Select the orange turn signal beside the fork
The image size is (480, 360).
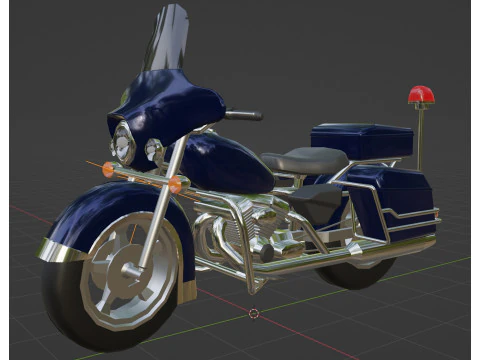(175, 185)
